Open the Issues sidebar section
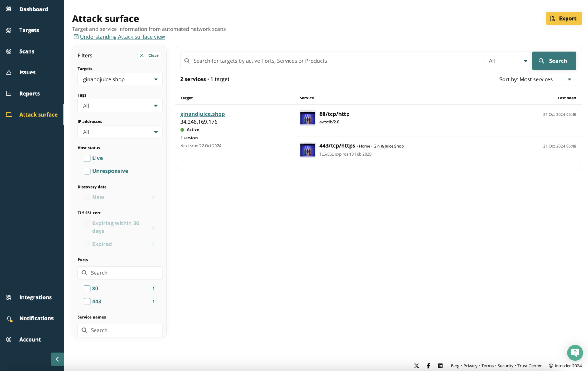This screenshot has height=371, width=588. [x=27, y=72]
